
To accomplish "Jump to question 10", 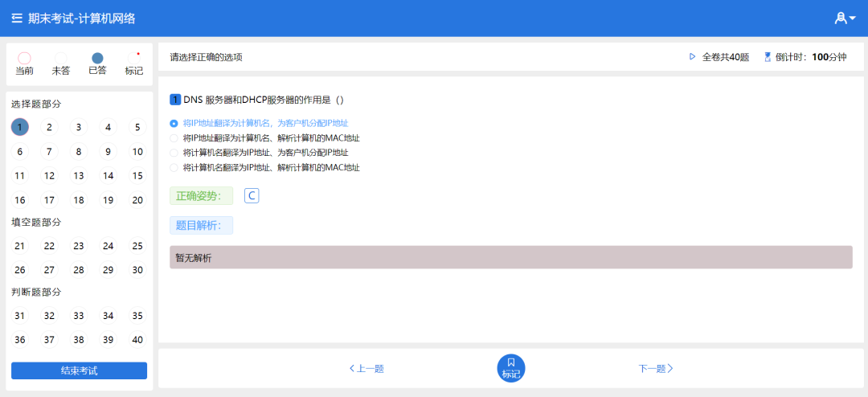I will [x=137, y=152].
